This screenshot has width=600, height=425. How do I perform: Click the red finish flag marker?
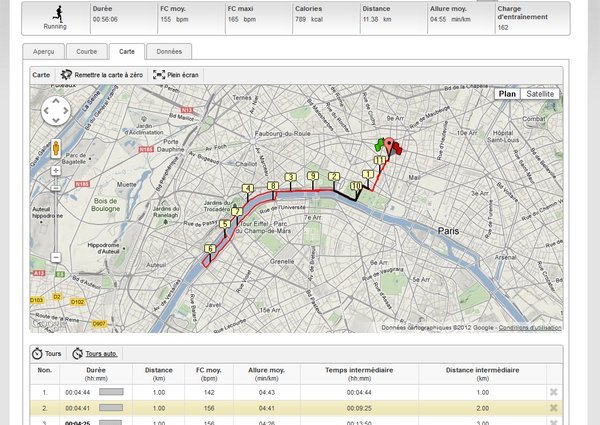tap(397, 148)
